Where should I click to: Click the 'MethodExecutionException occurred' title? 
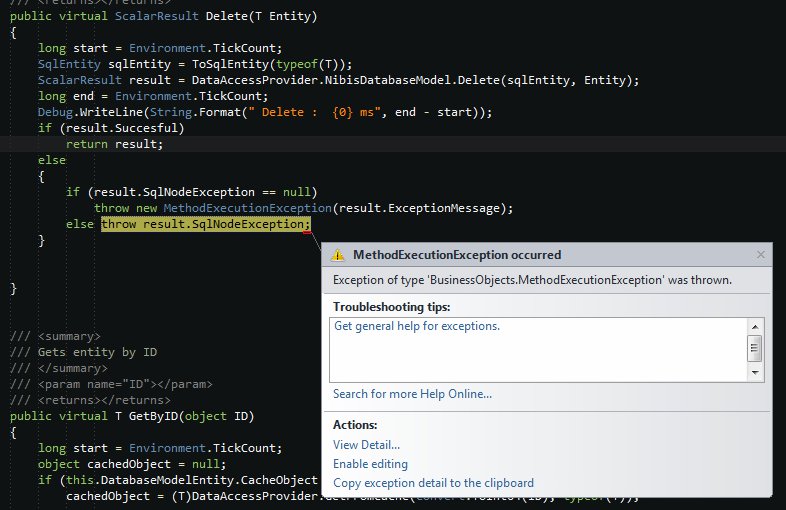coord(457,255)
